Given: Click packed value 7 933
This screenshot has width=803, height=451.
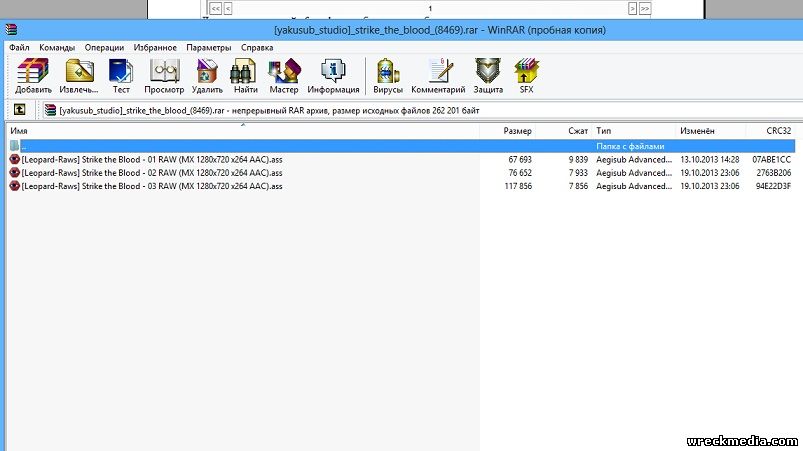Looking at the screenshot, I should (x=578, y=173).
